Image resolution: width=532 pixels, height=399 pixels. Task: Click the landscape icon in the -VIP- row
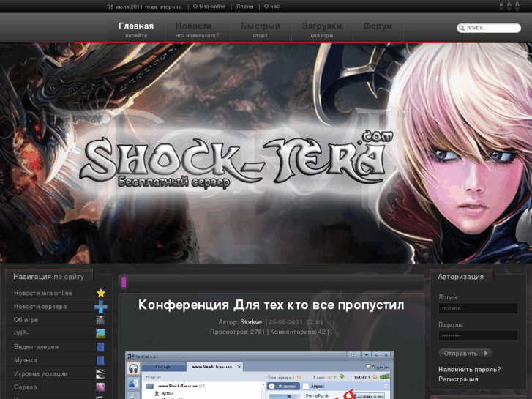[101, 333]
